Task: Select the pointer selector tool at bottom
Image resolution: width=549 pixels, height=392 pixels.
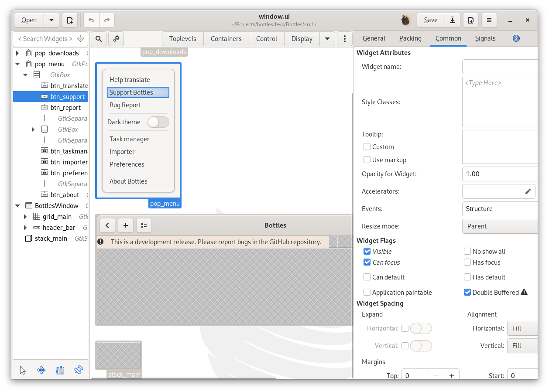Action: pos(23,370)
